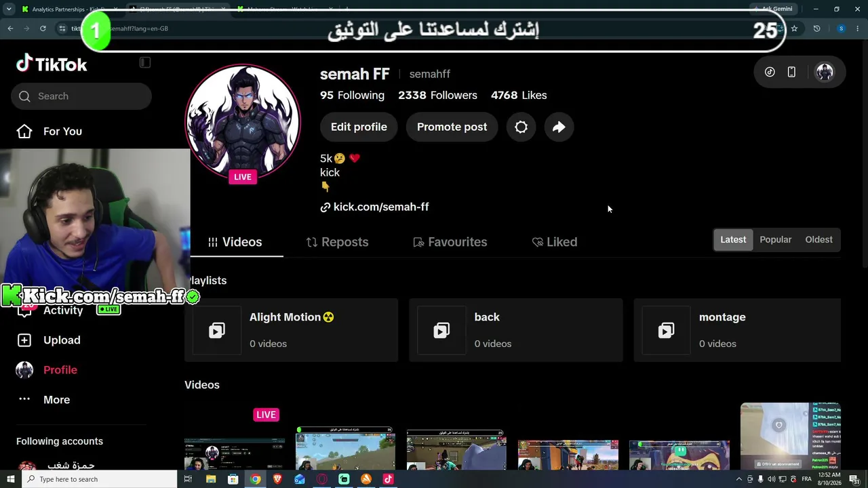The height and width of the screenshot is (488, 868).
Task: Click the semah FF profile avatar
Action: pyautogui.click(x=243, y=122)
